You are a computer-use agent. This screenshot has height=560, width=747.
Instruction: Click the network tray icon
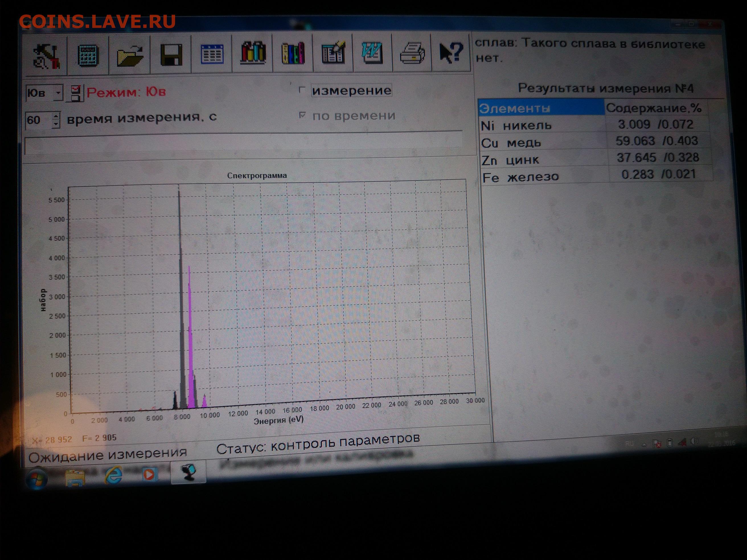pyautogui.click(x=682, y=442)
